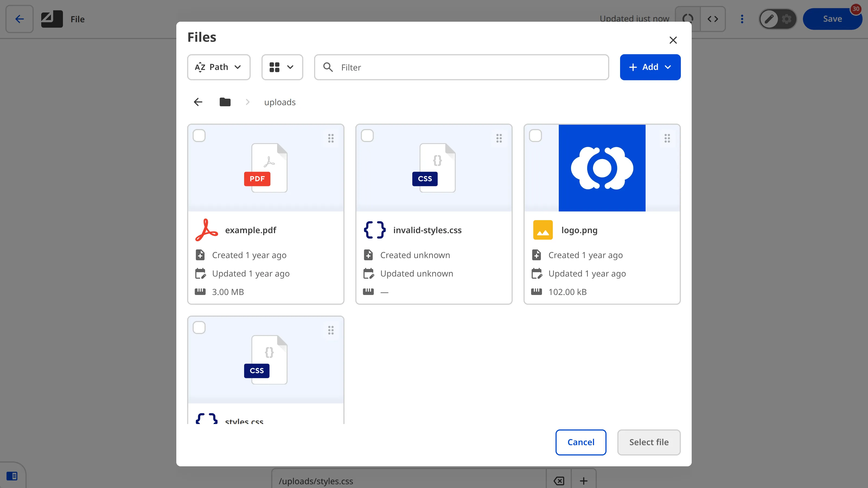Screen dimensions: 868x488
Task: Select the logo.png checkbox
Action: [535, 136]
